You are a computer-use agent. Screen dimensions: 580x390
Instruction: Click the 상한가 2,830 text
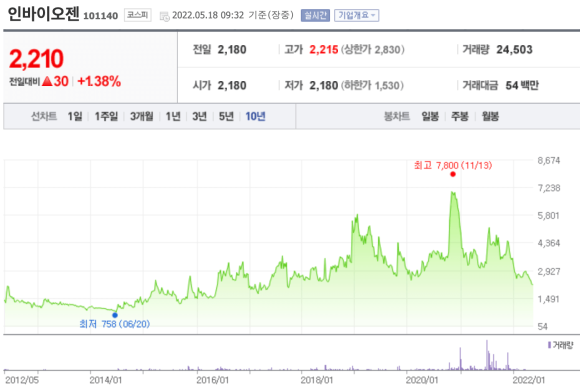(372, 50)
